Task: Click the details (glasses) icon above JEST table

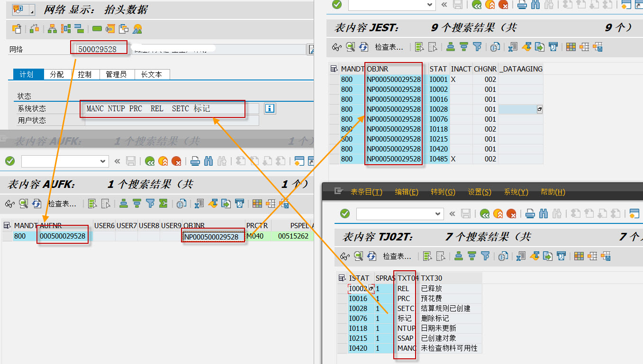Action: [336, 47]
